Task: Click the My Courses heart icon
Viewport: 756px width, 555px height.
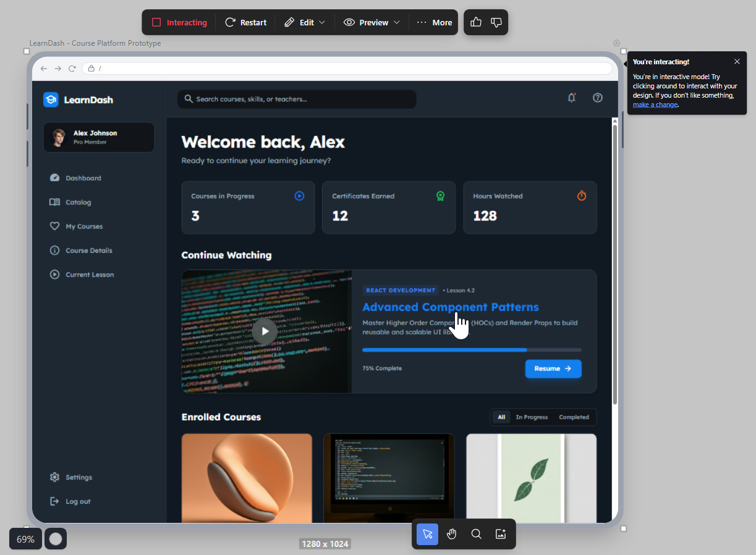Action: click(54, 226)
